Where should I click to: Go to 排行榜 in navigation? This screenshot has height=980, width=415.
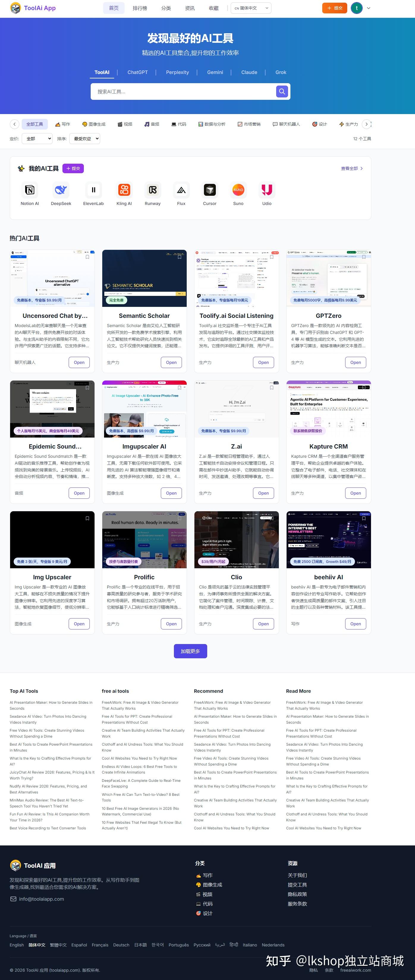click(x=140, y=8)
